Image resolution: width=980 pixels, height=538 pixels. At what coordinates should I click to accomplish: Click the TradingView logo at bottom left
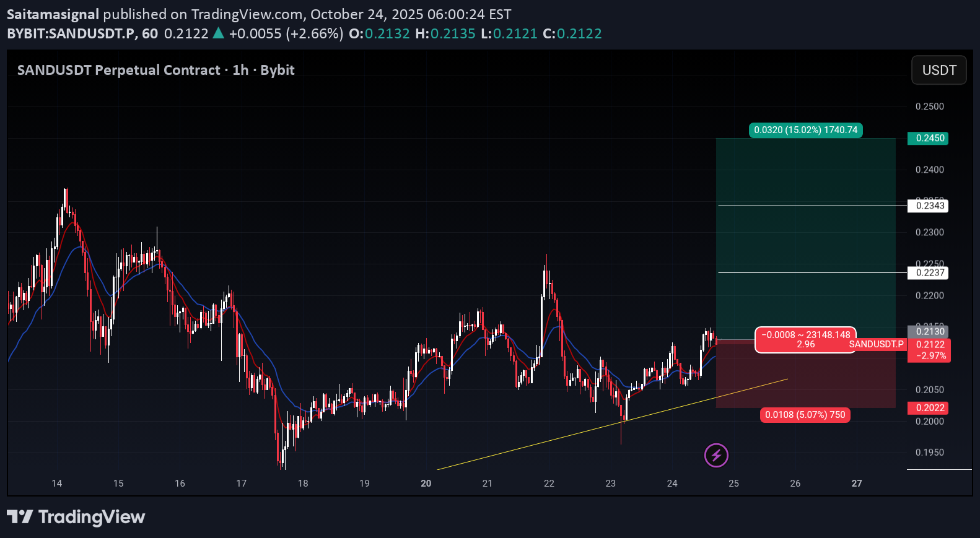pos(76,517)
